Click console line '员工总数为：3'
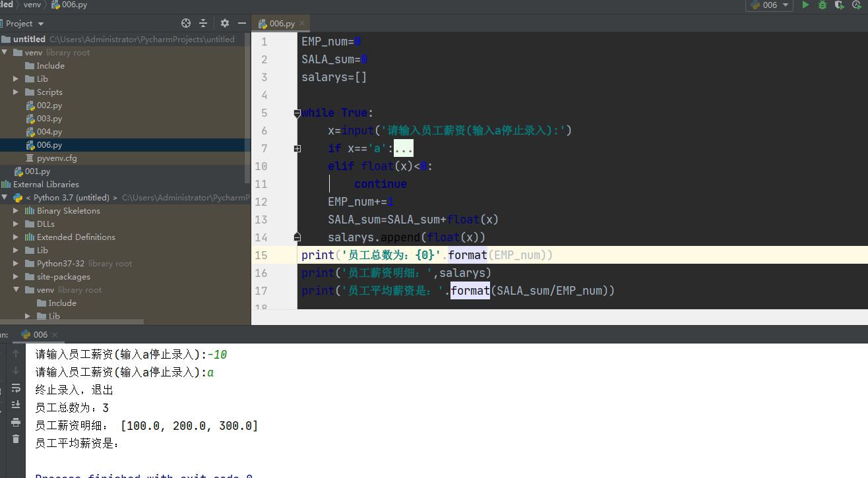The height and width of the screenshot is (478, 868). [x=72, y=408]
